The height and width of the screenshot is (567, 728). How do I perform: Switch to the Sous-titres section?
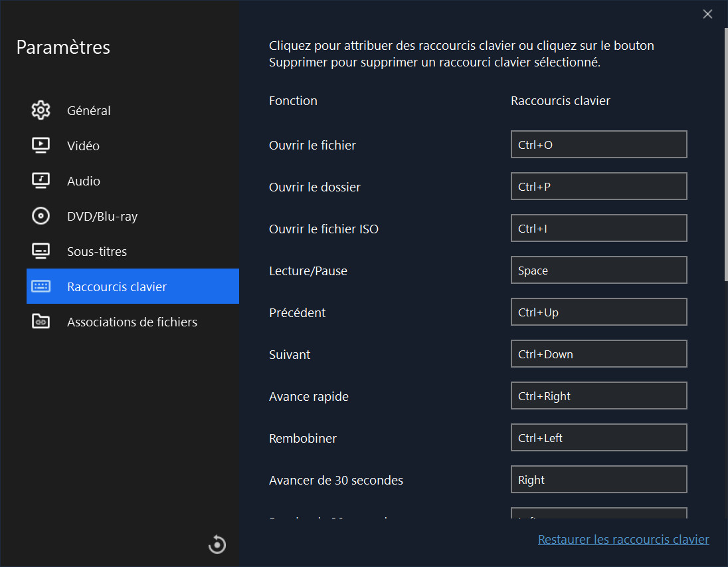[97, 251]
